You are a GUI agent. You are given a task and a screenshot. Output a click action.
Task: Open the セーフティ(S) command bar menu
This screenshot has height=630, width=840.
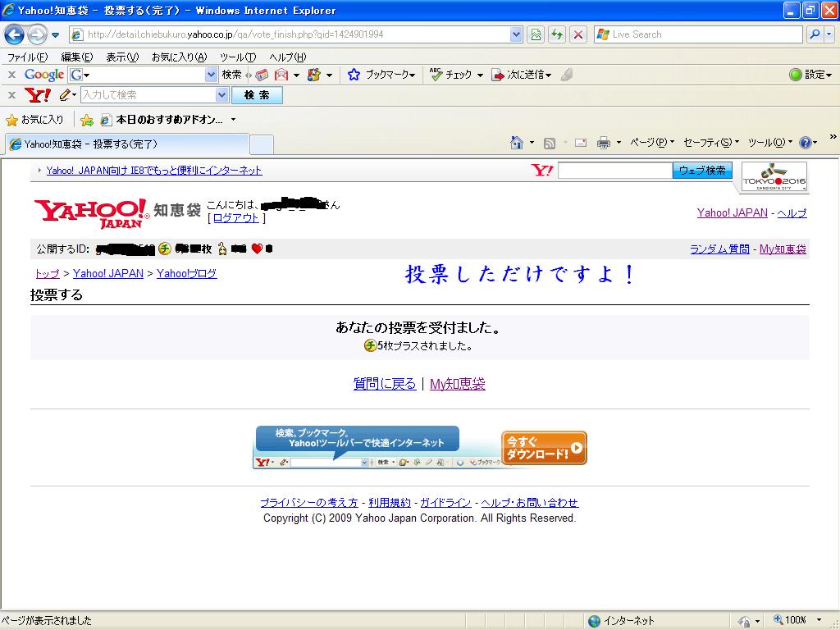coord(711,143)
